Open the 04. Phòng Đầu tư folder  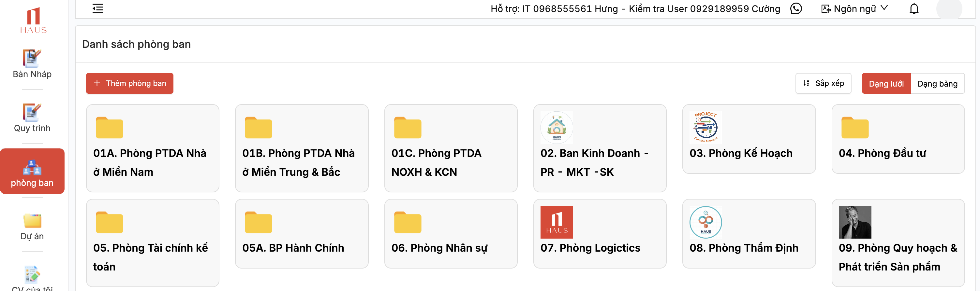click(898, 139)
